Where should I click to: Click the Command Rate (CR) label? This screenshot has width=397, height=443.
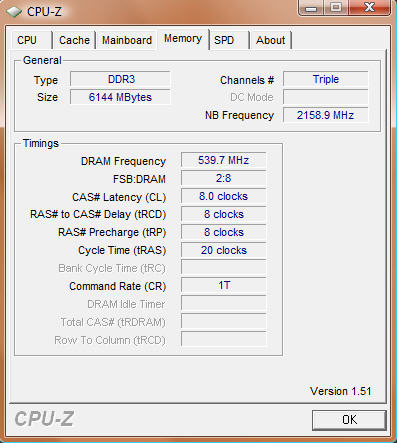pos(118,286)
